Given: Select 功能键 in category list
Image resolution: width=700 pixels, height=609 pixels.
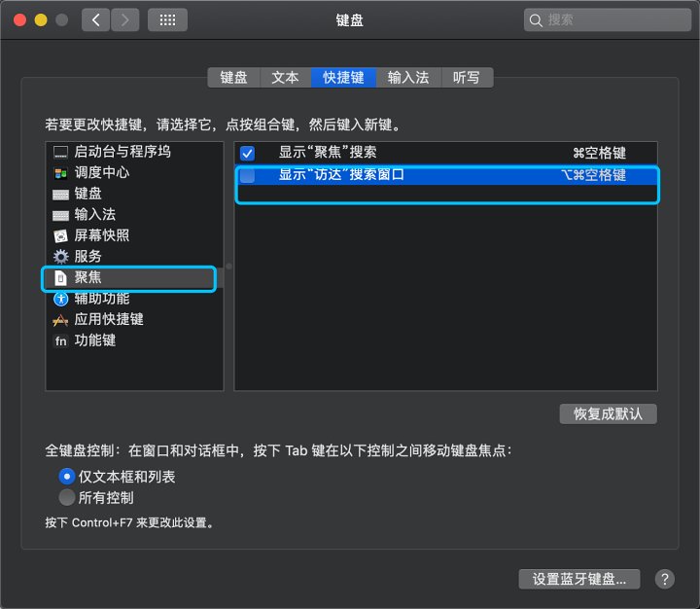Looking at the screenshot, I should pyautogui.click(x=134, y=340).
